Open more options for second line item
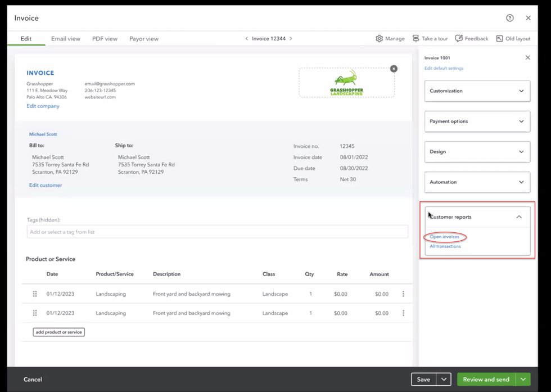The width and height of the screenshot is (551, 392). pos(403,313)
